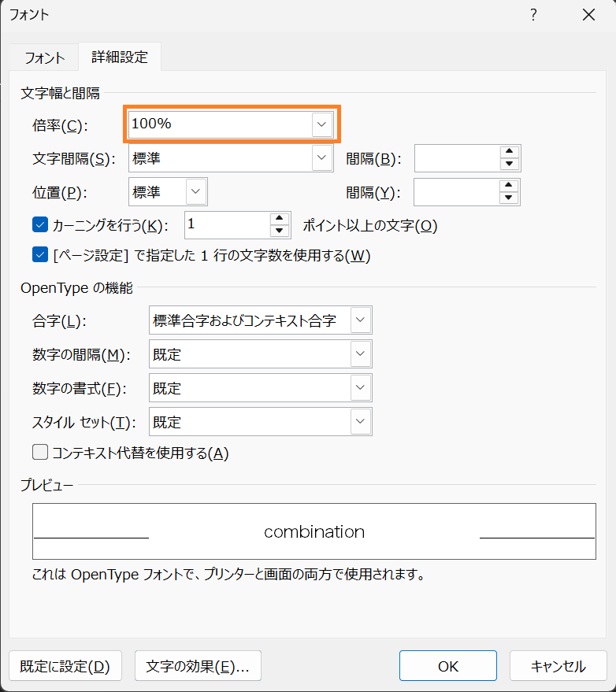Toggle the カーニングを行う checkbox
This screenshot has height=692, width=616.
click(41, 225)
